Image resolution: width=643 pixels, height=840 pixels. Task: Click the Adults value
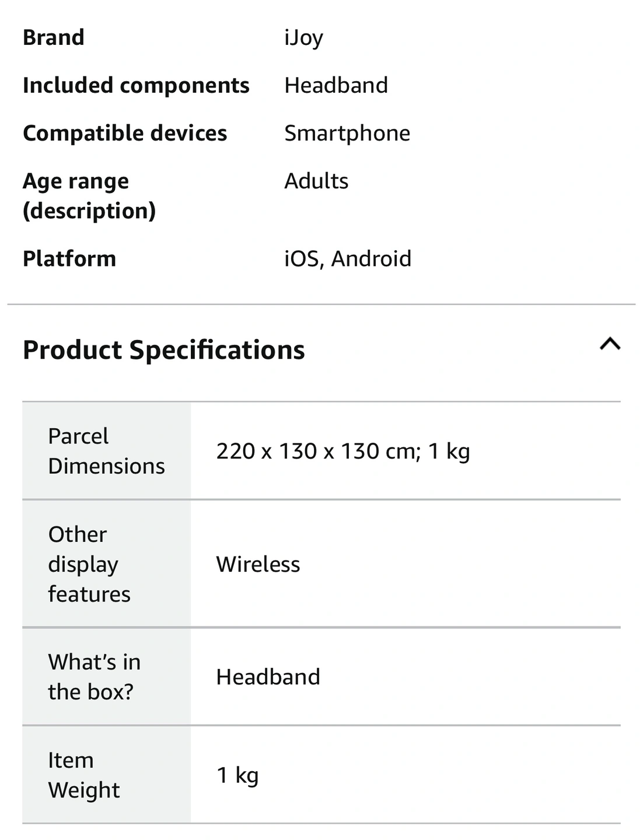pos(316,181)
